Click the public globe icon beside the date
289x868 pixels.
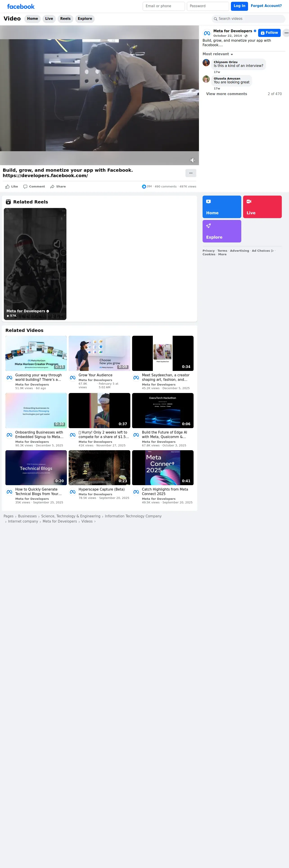[246, 36]
